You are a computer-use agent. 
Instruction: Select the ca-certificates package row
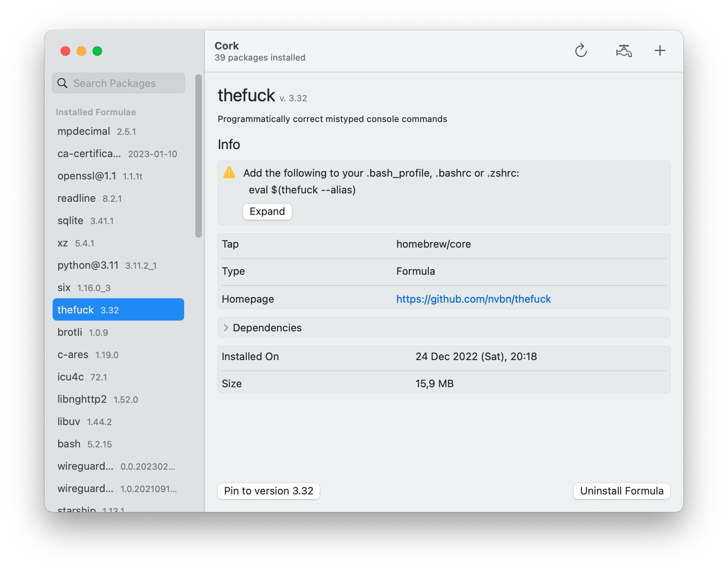point(118,154)
